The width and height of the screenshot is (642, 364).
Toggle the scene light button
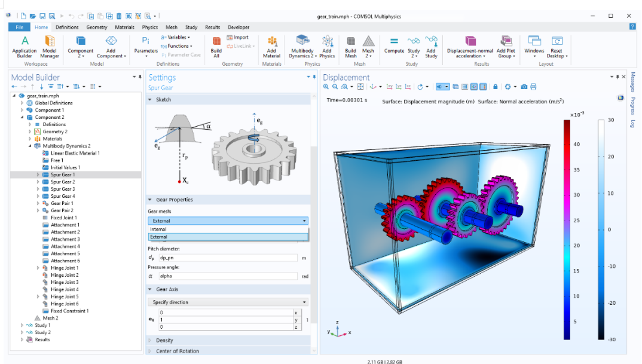[x=442, y=87]
